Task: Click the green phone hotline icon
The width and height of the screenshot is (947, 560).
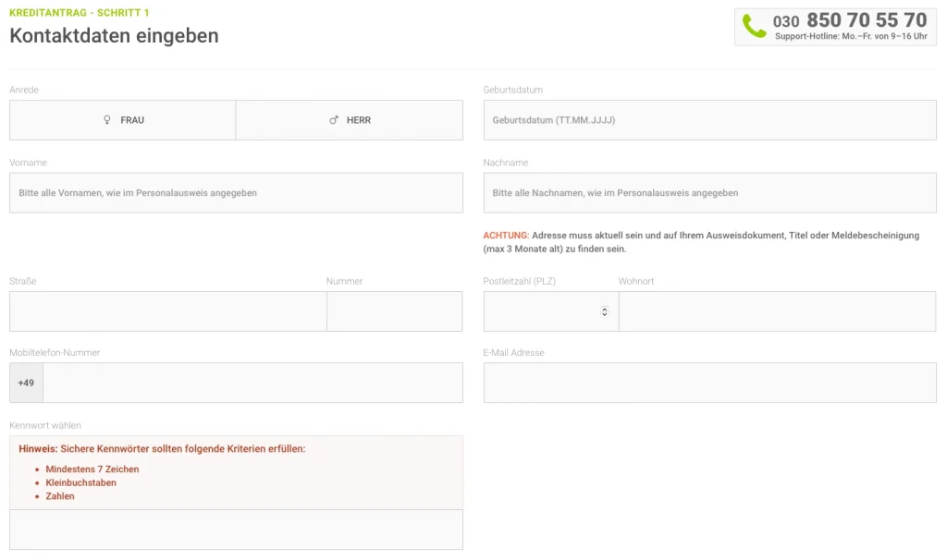Action: (x=755, y=26)
